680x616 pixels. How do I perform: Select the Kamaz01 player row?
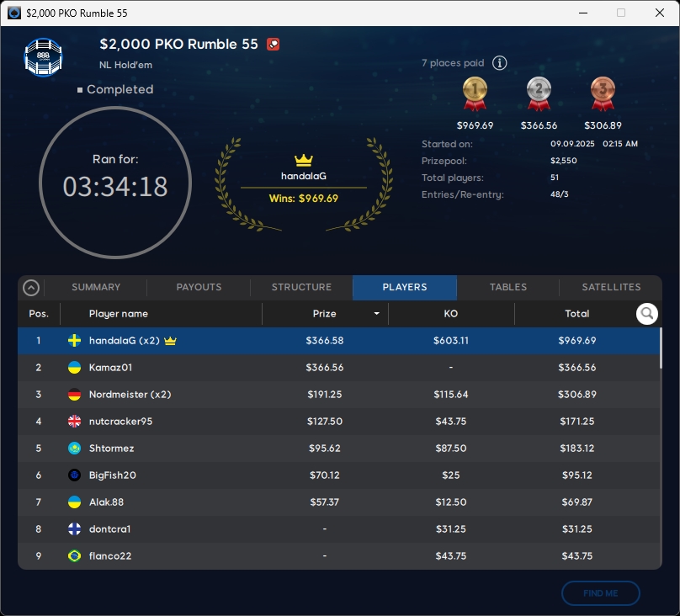337,368
